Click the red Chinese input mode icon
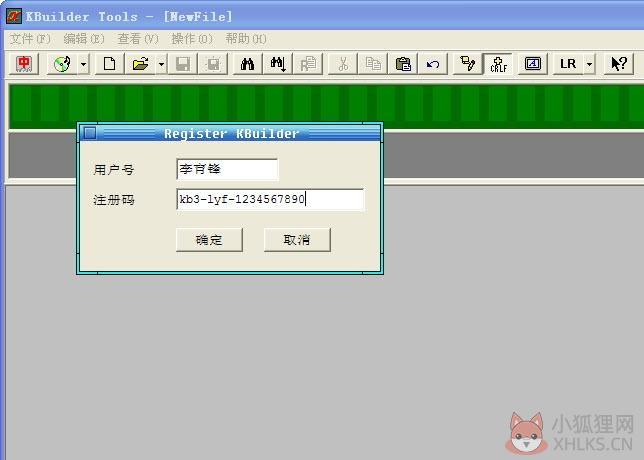 [24, 64]
